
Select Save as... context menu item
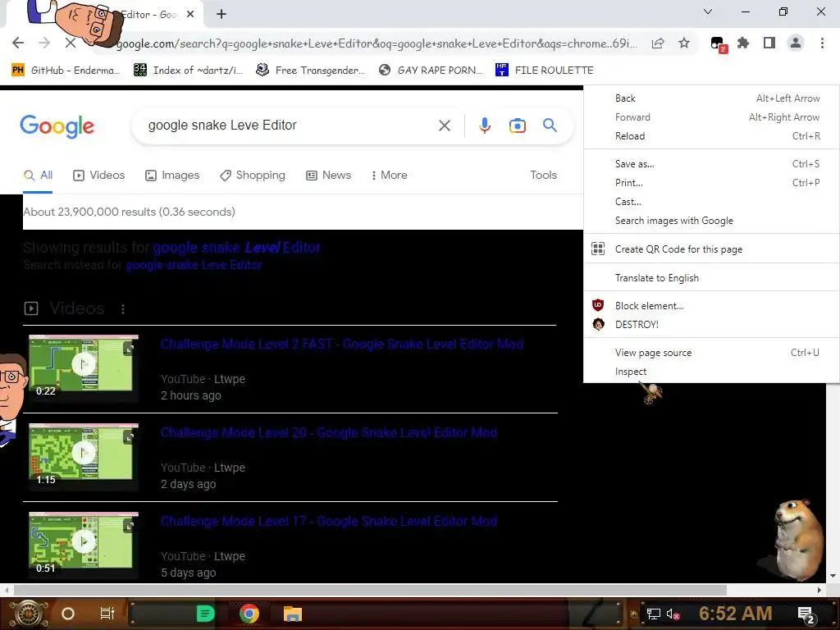pyautogui.click(x=711, y=164)
